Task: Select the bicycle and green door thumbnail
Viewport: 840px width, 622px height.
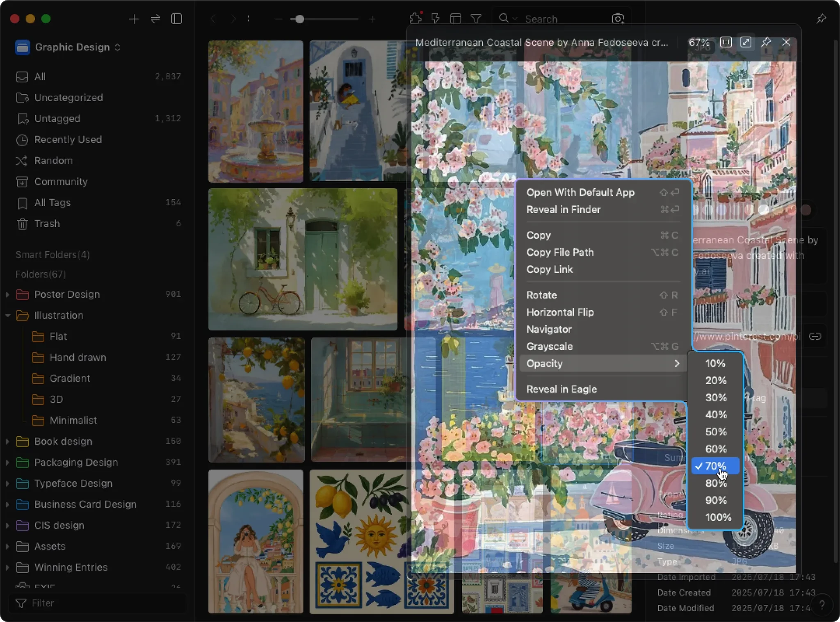Action: click(x=303, y=260)
